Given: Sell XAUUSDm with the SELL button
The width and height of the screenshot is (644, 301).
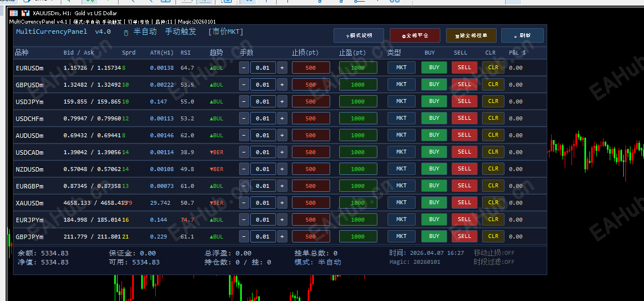Looking at the screenshot, I should click(465, 202).
